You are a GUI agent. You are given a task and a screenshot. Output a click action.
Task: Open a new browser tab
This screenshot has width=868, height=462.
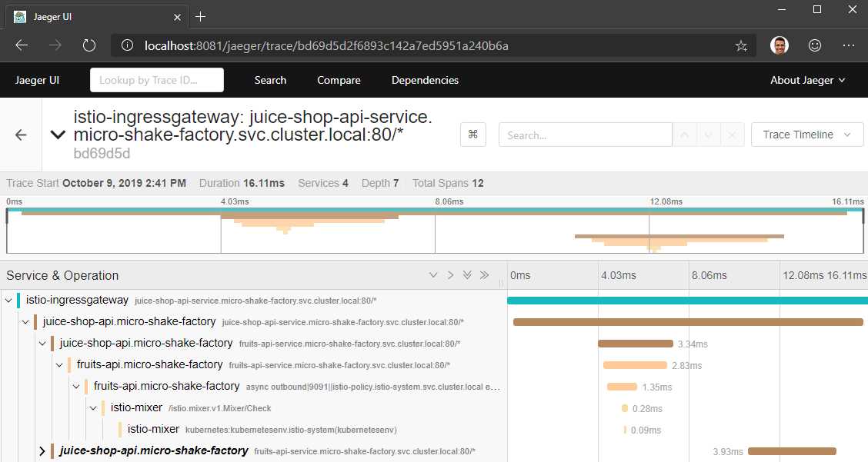(200, 17)
